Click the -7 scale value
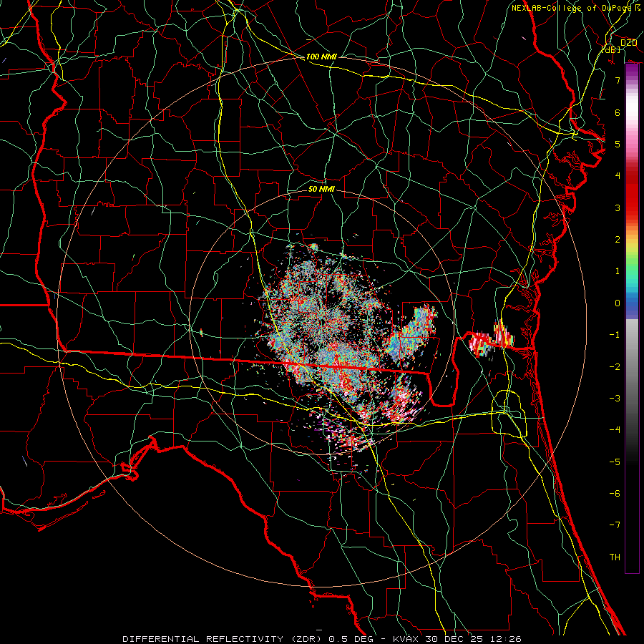The height and width of the screenshot is (644, 644). pos(615,525)
